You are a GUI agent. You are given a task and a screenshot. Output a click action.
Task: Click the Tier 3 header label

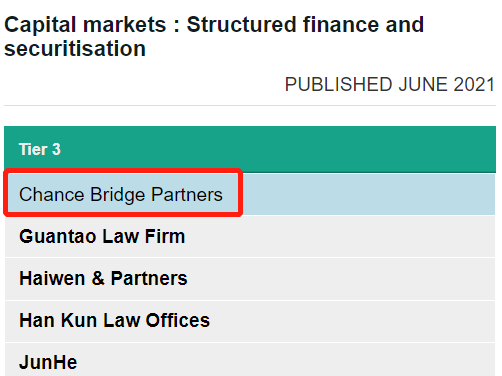pyautogui.click(x=40, y=149)
